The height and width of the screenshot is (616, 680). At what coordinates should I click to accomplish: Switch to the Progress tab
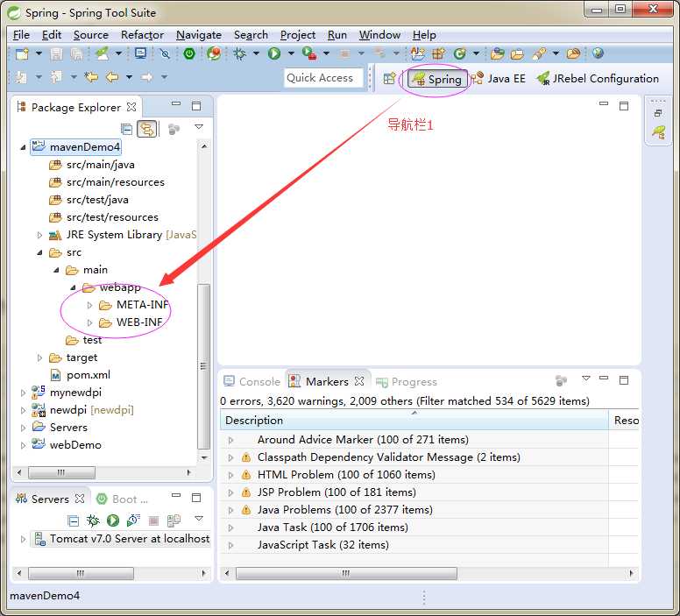[x=407, y=382]
